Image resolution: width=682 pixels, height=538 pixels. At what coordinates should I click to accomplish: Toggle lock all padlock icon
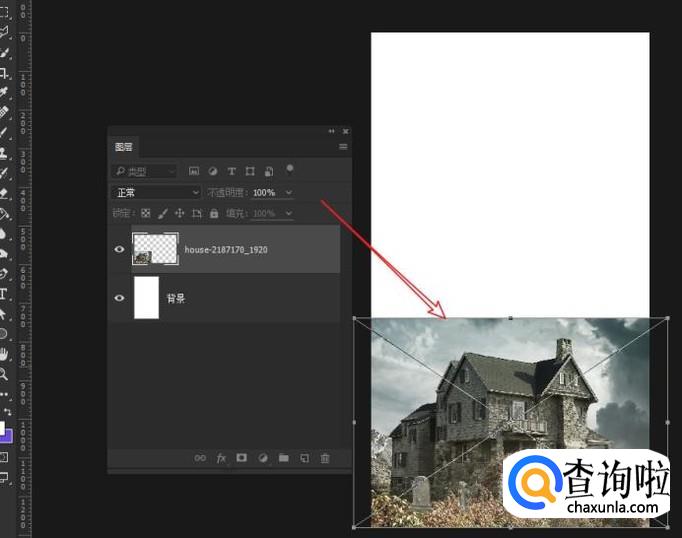click(x=214, y=213)
